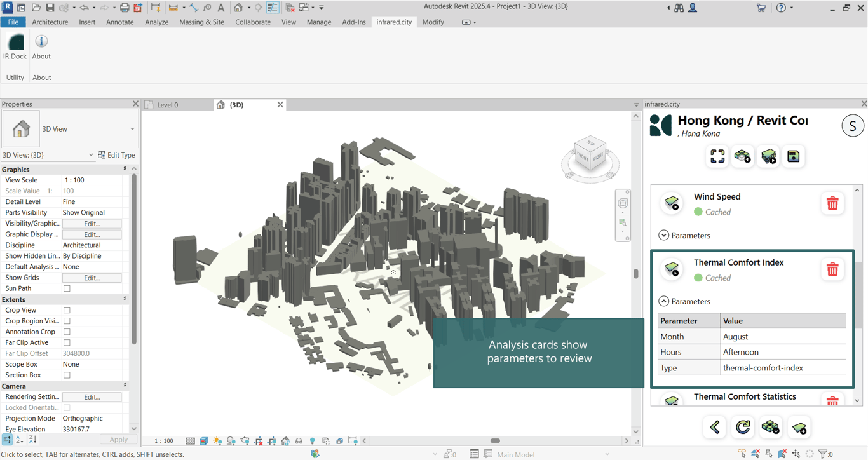Open the Massing & Site ribbon tab
The width and height of the screenshot is (868, 460).
201,22
